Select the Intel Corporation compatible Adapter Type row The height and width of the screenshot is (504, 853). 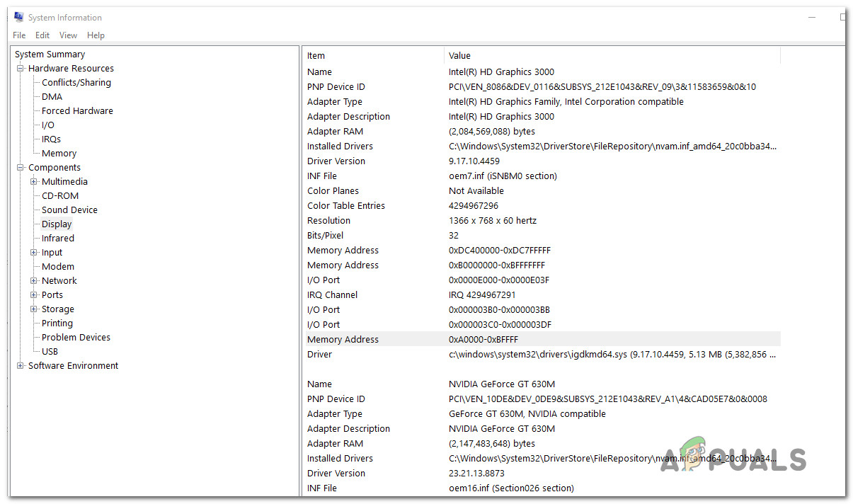tap(542, 102)
